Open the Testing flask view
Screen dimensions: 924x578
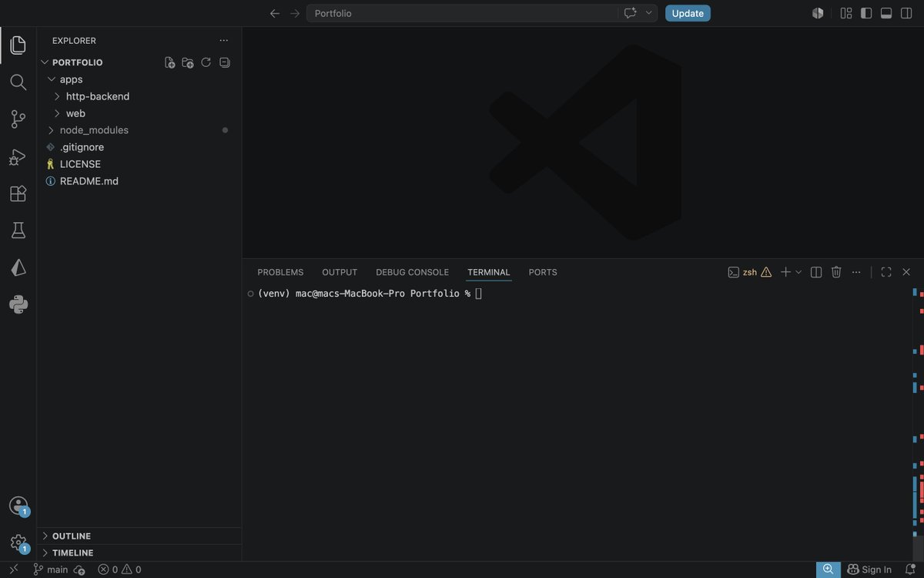click(x=18, y=230)
